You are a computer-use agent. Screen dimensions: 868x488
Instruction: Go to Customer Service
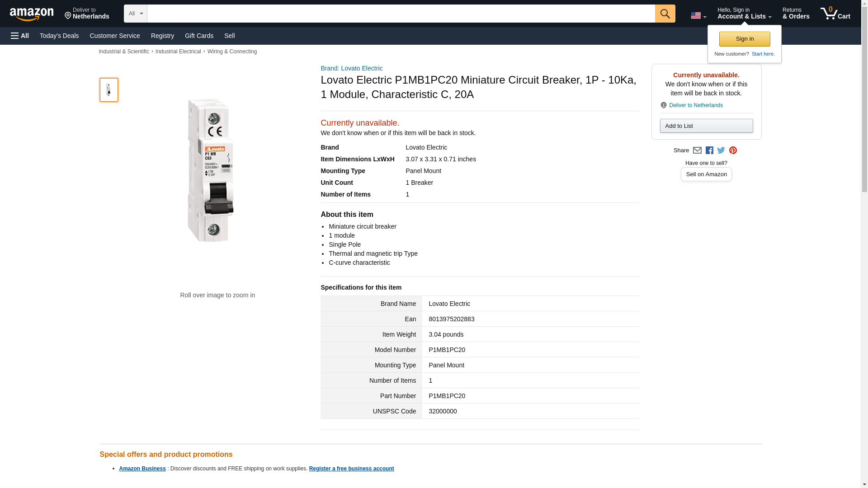[115, 36]
